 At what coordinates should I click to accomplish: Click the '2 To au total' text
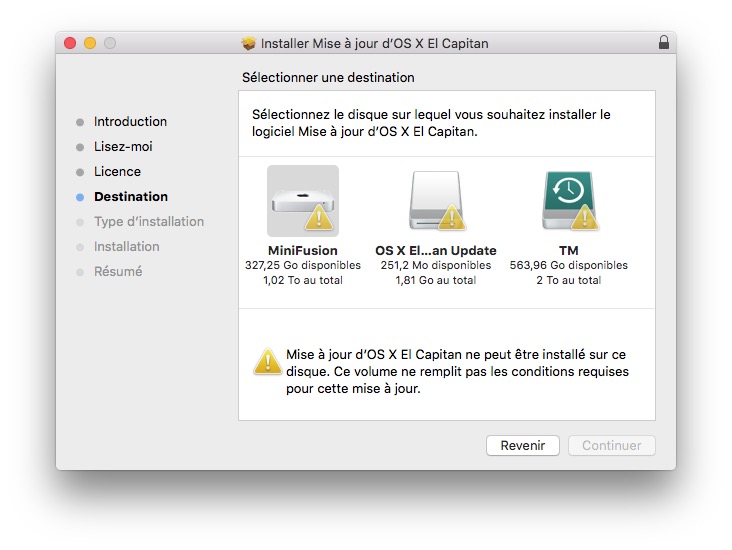tap(569, 280)
